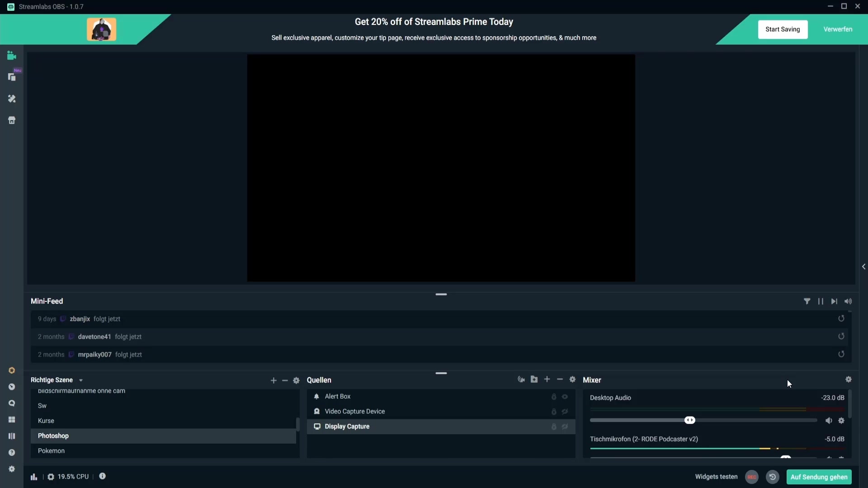The image size is (868, 488).
Task: Skip the current alert in Mini-Feed
Action: [834, 301]
